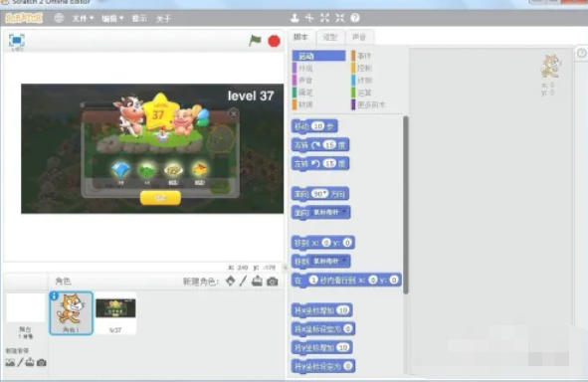Click paint new backdrop brush icon

click(x=20, y=362)
